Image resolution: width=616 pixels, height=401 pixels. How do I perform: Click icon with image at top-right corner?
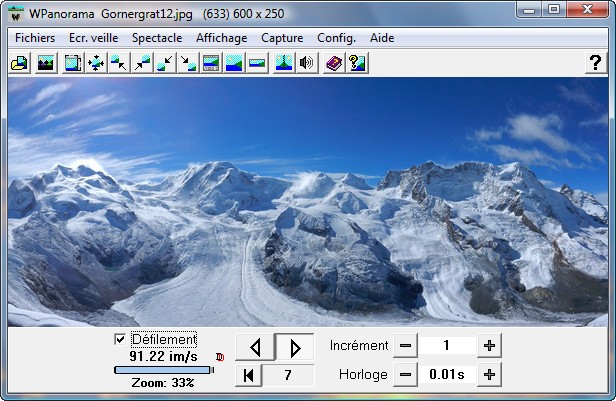point(142,63)
